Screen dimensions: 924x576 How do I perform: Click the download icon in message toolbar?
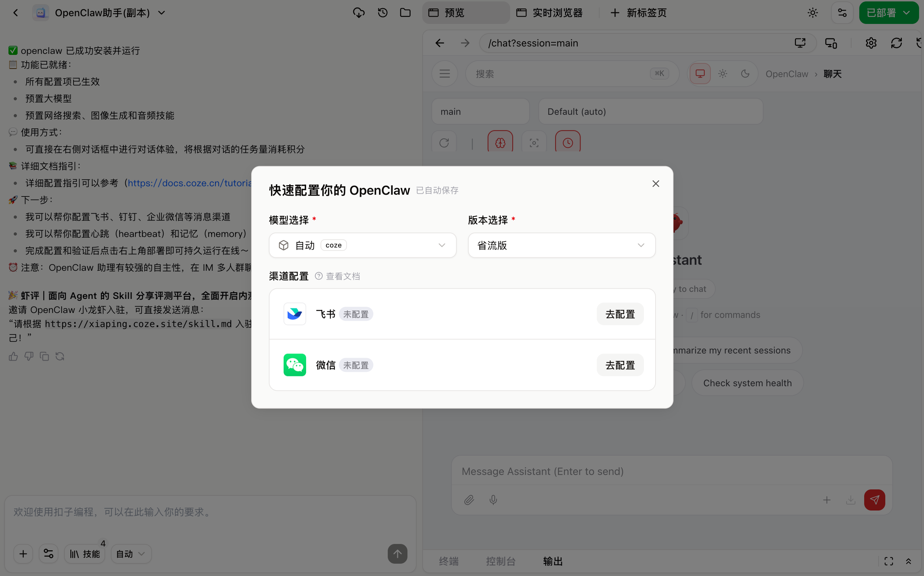coord(850,500)
